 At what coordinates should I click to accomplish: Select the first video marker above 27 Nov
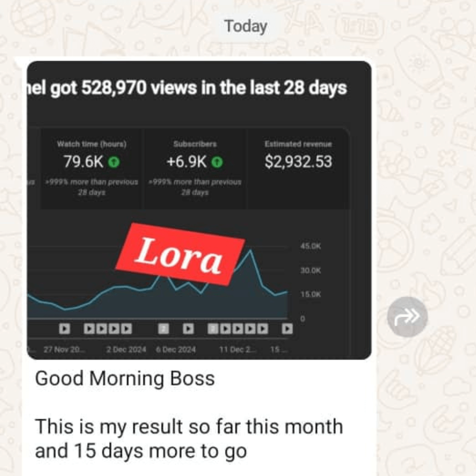coord(65,329)
